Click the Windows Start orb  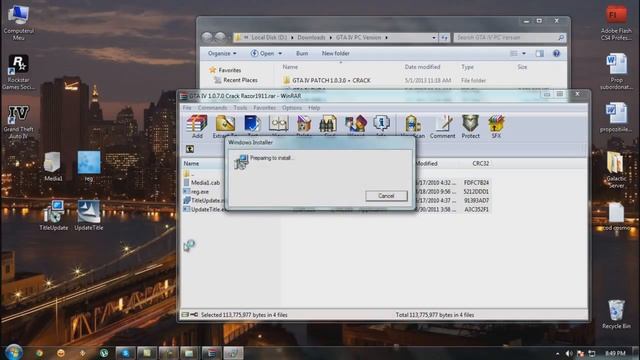point(13,352)
